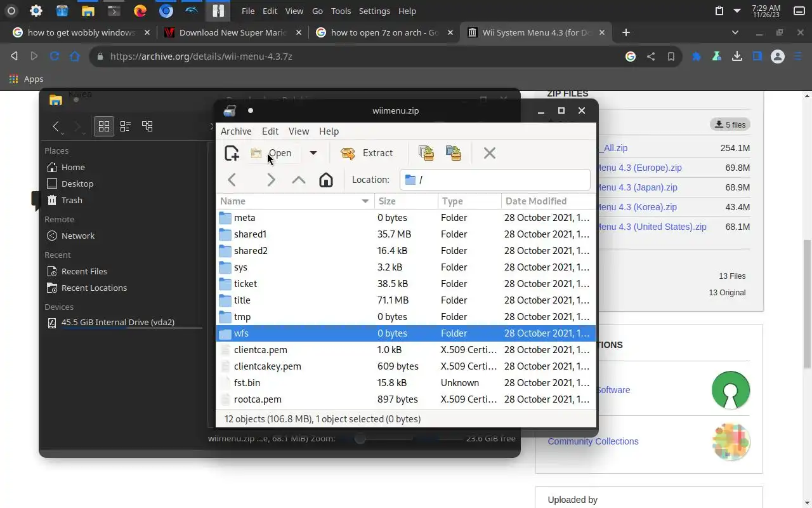Open the archive manager View menu
The width and height of the screenshot is (812, 508).
(299, 131)
